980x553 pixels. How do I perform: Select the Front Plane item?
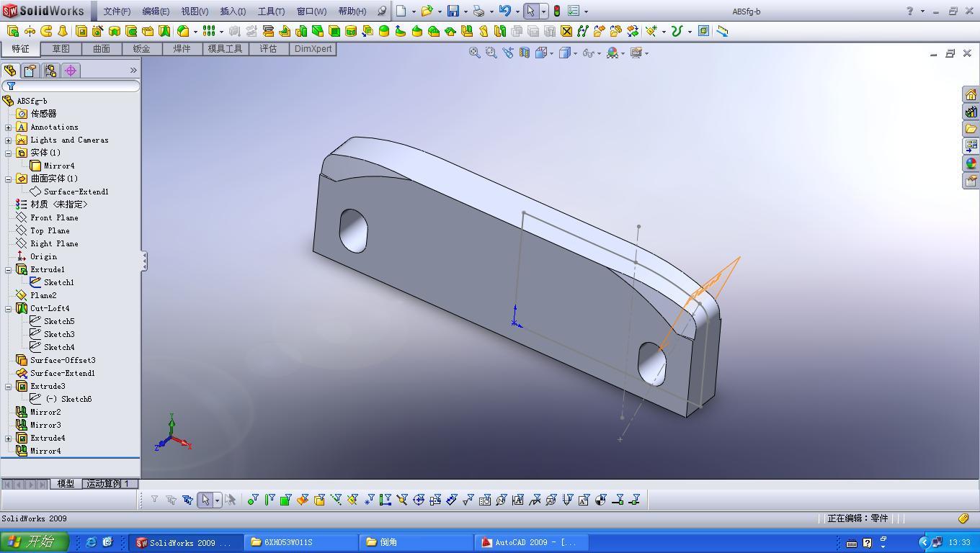(x=54, y=218)
